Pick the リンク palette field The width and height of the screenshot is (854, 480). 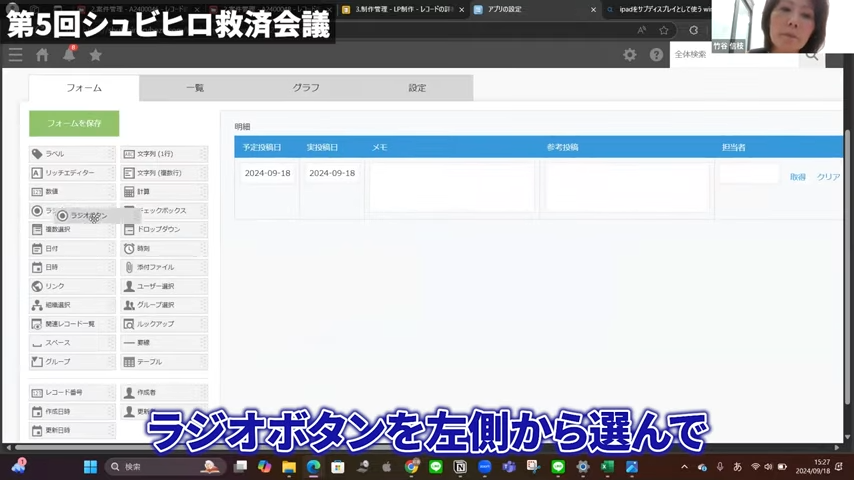tap(72, 286)
